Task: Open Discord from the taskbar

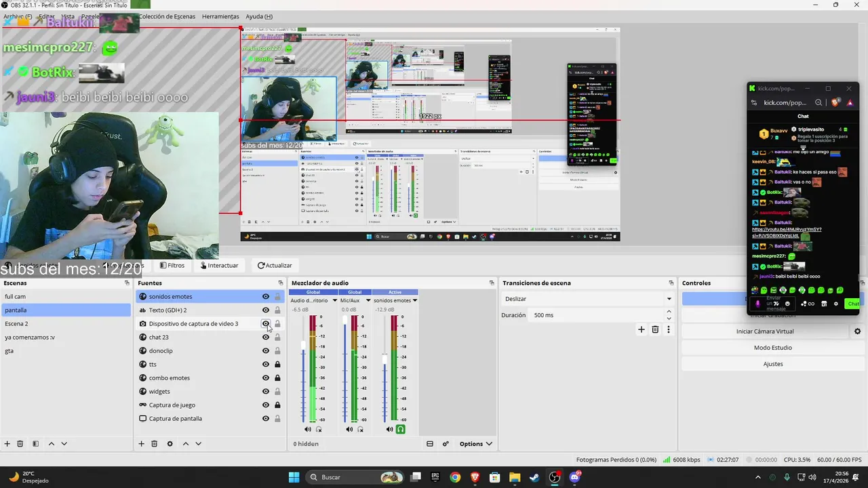Action: point(574,477)
